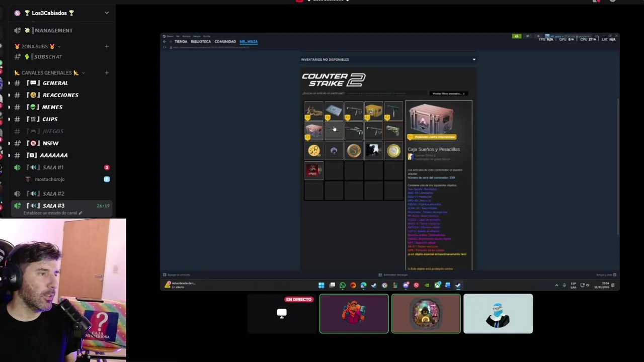Click 'Administrar descargas' in Steam footer
This screenshot has height=362, width=644.
393,275
